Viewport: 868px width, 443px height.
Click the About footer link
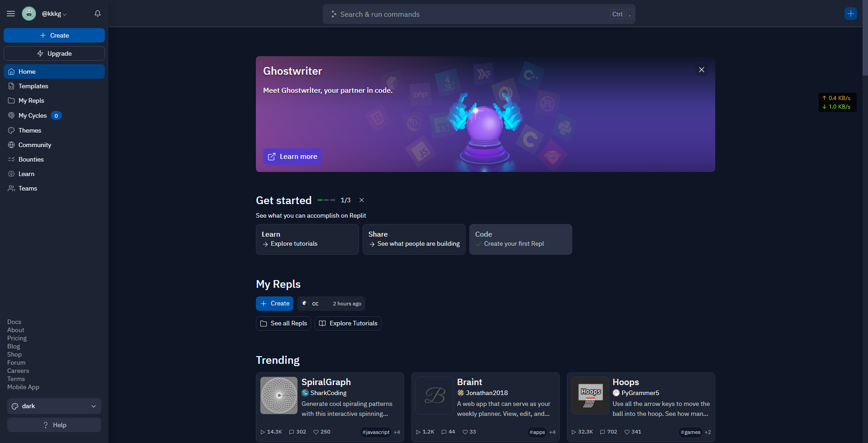[16, 330]
